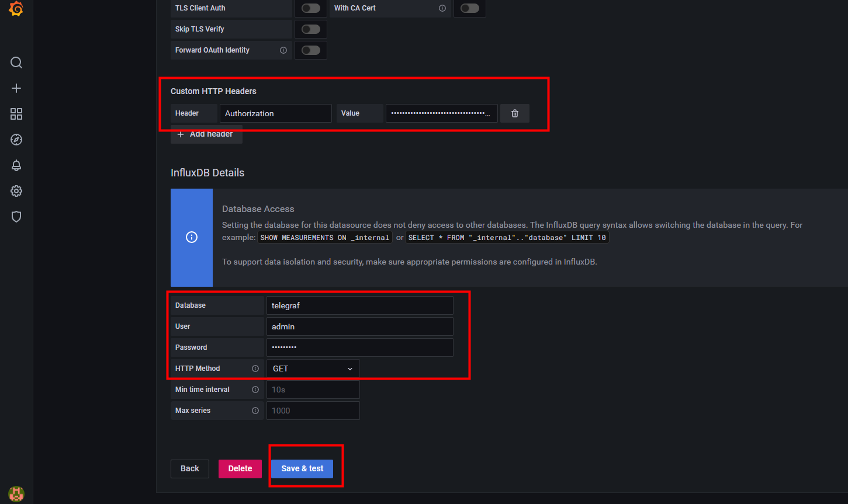Show info tooltip for HTTP Method

pos(255,369)
